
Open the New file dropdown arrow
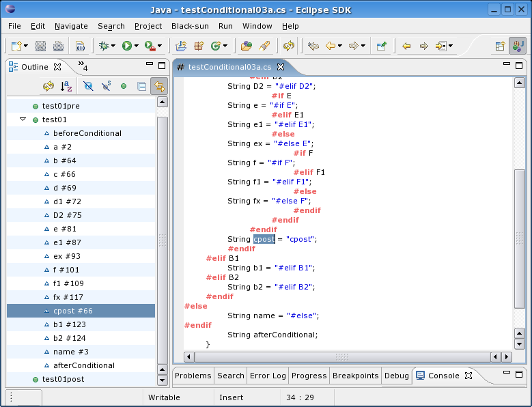tap(26, 46)
